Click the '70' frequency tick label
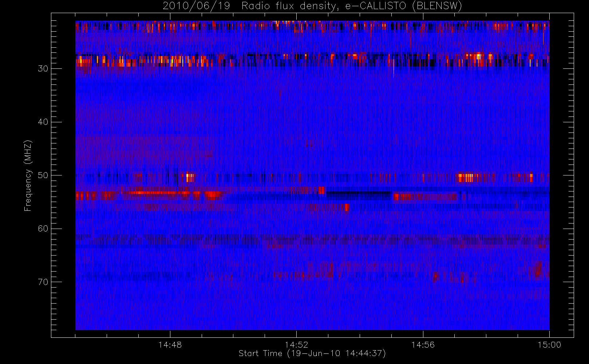 [x=43, y=282]
